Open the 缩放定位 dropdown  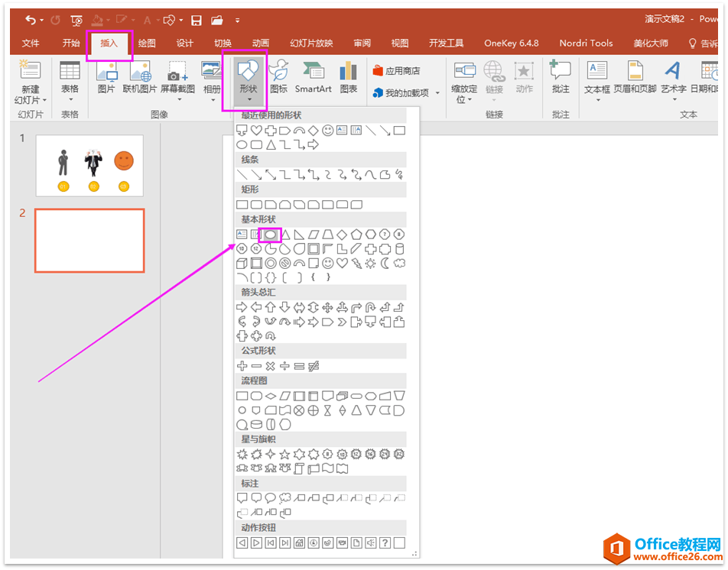[464, 83]
